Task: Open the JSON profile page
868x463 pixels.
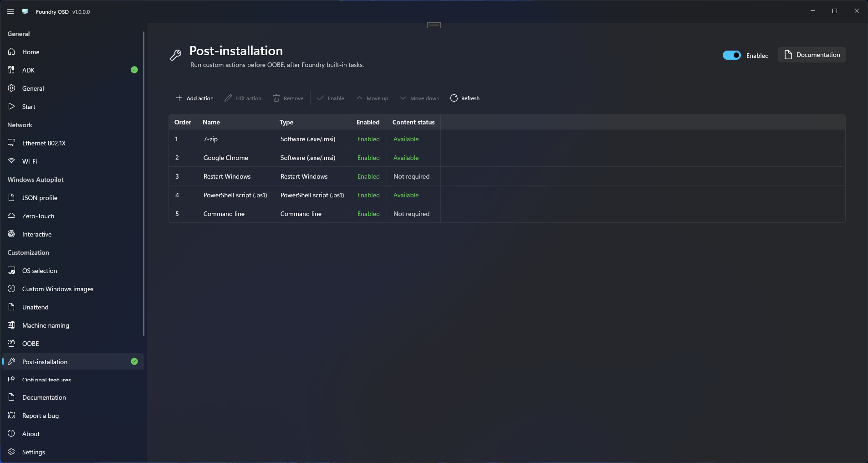Action: tap(73, 198)
